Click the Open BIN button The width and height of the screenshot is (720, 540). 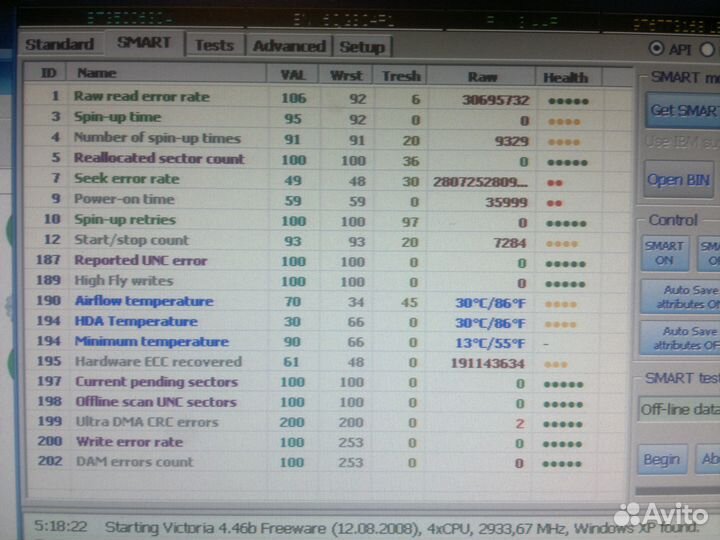(678, 180)
